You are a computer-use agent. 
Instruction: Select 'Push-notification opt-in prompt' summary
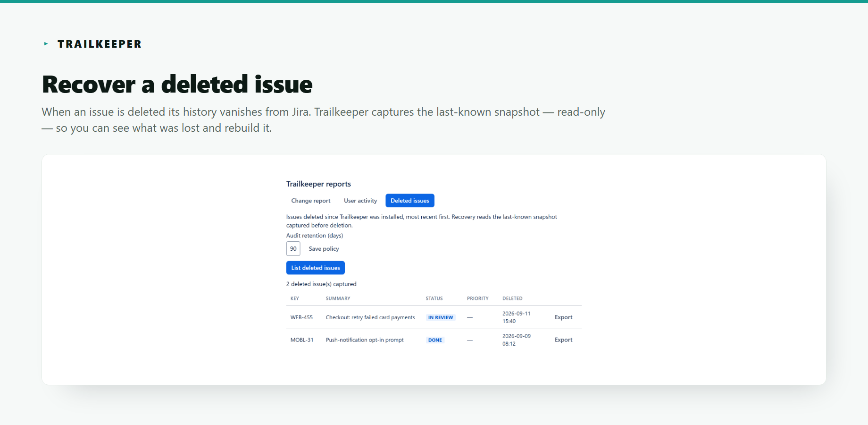[365, 340]
